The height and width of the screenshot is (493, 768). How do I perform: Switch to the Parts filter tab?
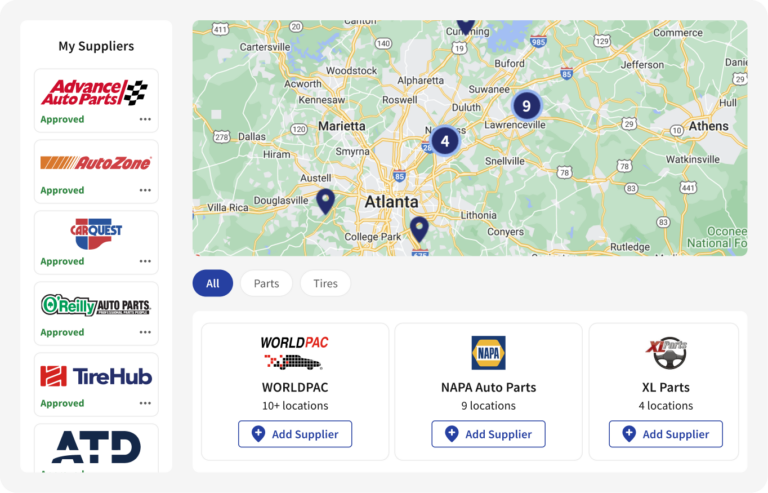coord(266,283)
